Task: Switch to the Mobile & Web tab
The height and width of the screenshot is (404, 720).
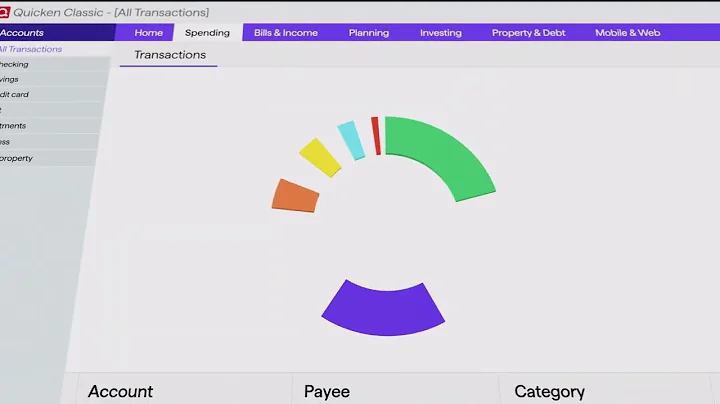Action: (x=628, y=33)
